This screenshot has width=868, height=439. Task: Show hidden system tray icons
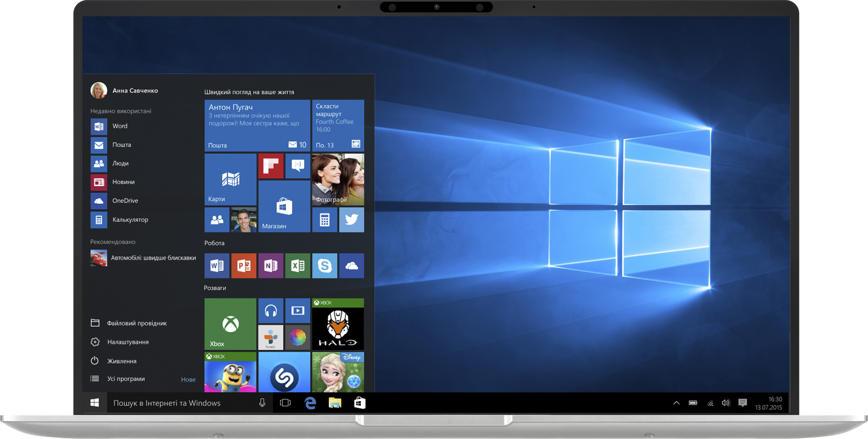point(676,403)
